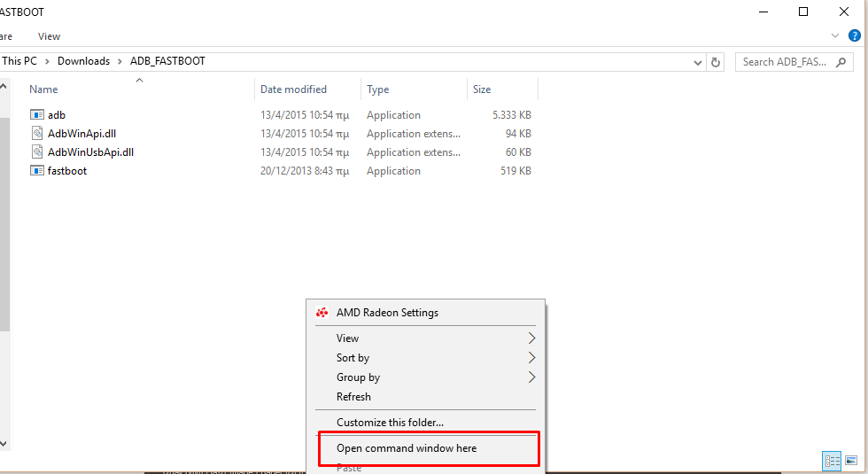Image resolution: width=868 pixels, height=474 pixels.
Task: Click the View context menu entry
Action: [x=425, y=338]
